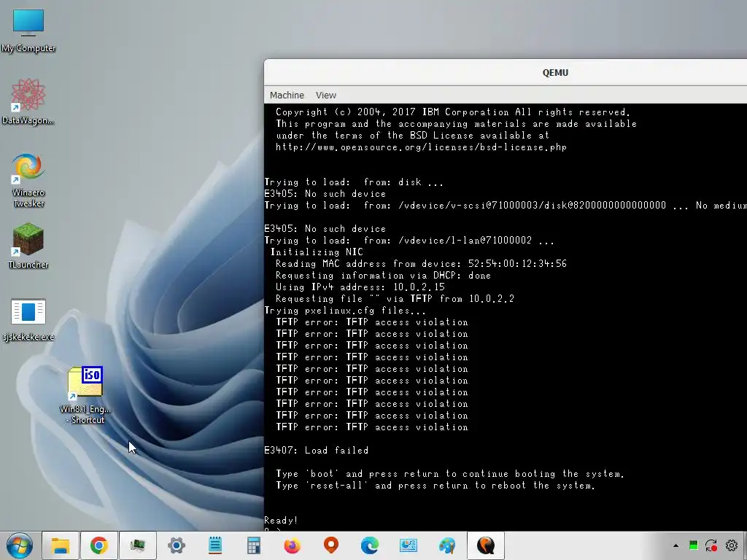
Task: Open the Control Panel taskbar icon
Action: (409, 545)
